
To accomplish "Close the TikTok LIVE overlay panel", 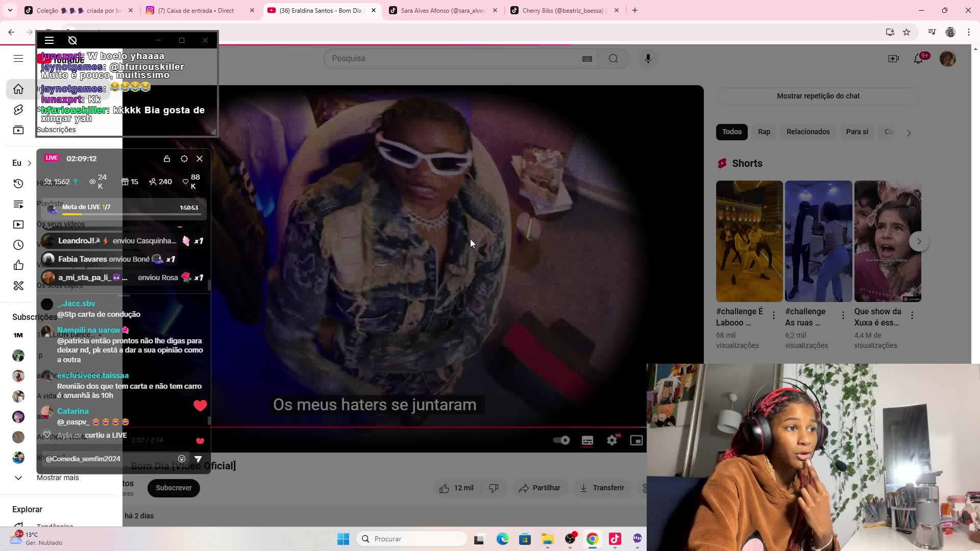I will tap(200, 159).
